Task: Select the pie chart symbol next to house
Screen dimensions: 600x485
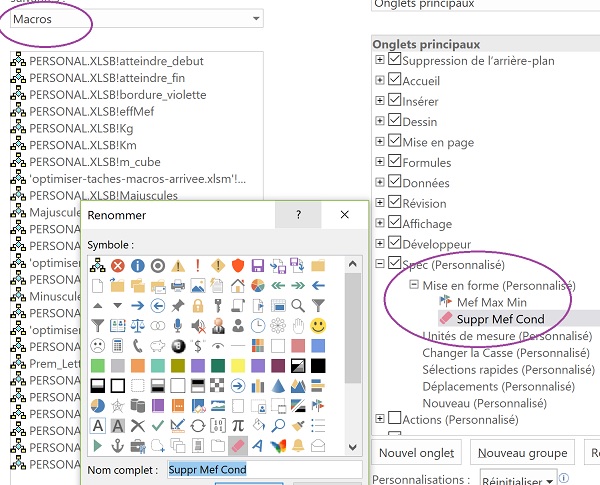Action: pyautogui.click(x=258, y=286)
